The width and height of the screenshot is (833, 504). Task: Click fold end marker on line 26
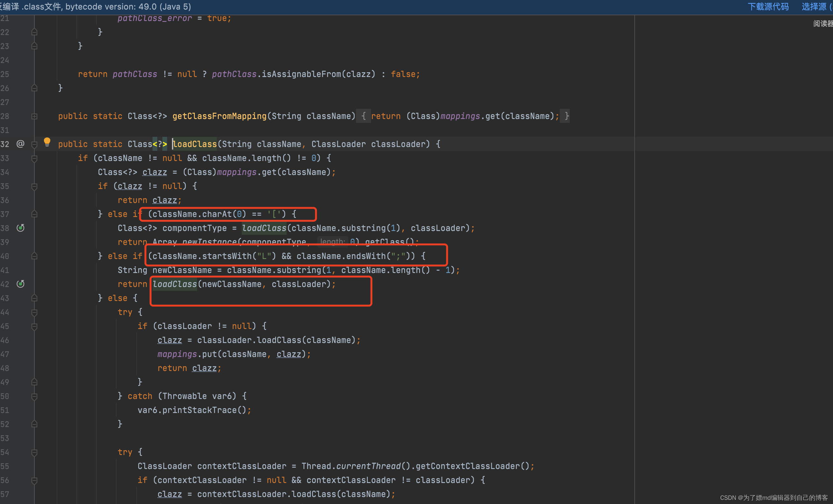click(34, 88)
